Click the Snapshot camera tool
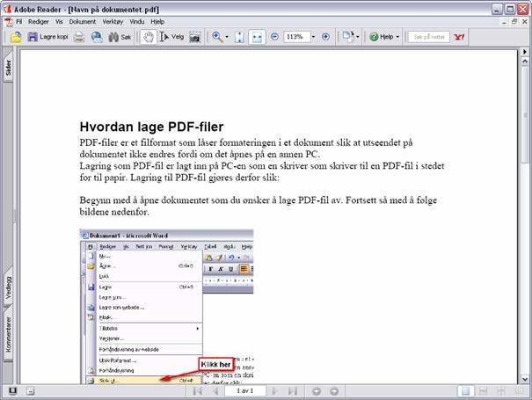Viewport: 532px width, 400px height. (194, 37)
